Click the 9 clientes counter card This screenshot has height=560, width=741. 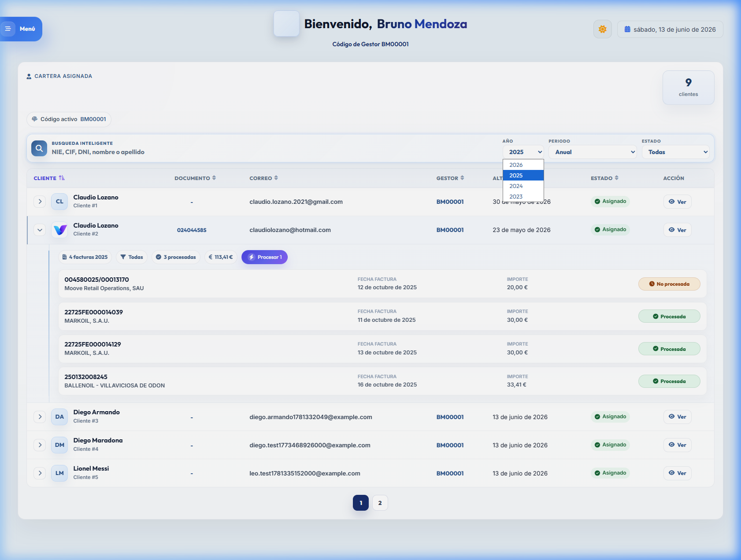click(688, 88)
